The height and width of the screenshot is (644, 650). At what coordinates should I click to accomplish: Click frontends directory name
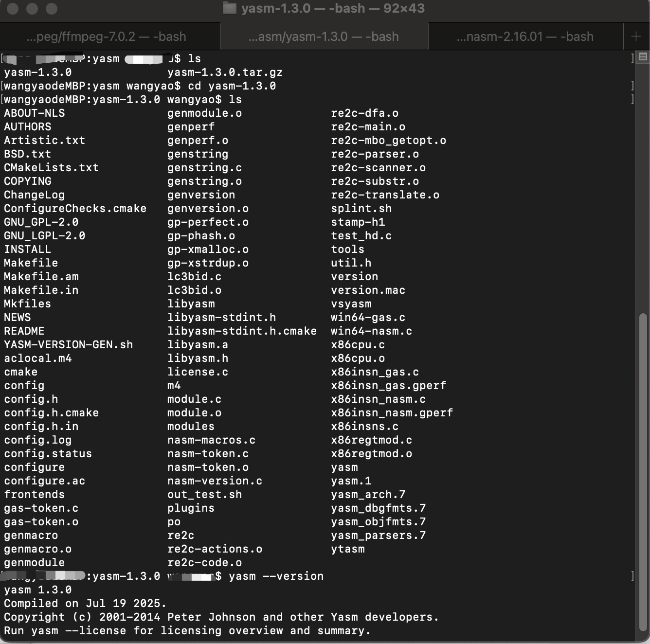(35, 494)
